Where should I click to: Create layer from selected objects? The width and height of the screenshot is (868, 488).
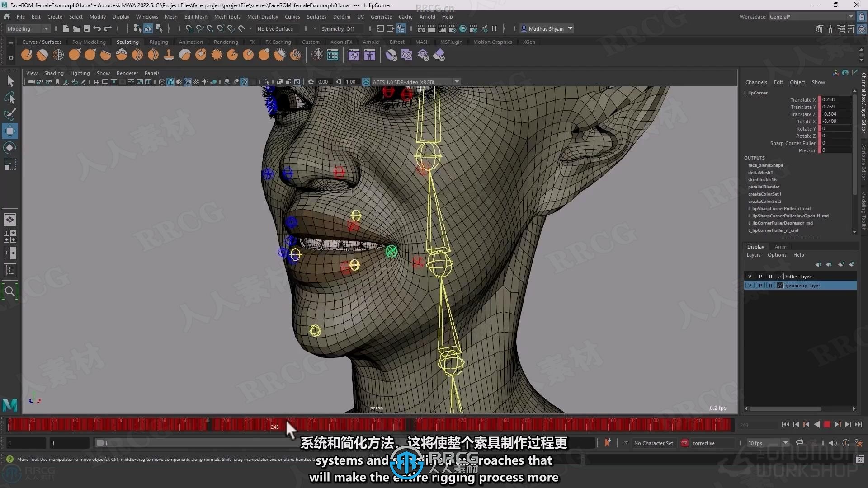852,264
